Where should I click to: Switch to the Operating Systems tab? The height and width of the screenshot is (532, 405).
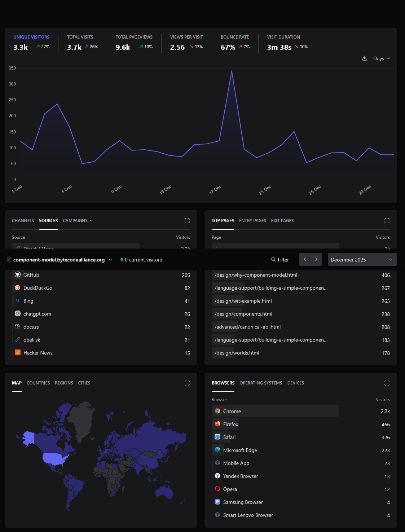click(261, 383)
